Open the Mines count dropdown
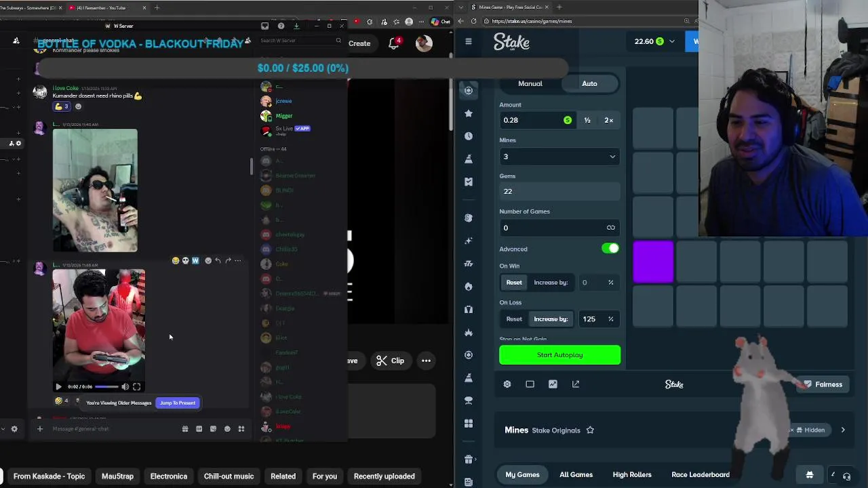Viewport: 868px width, 488px height. [559, 157]
